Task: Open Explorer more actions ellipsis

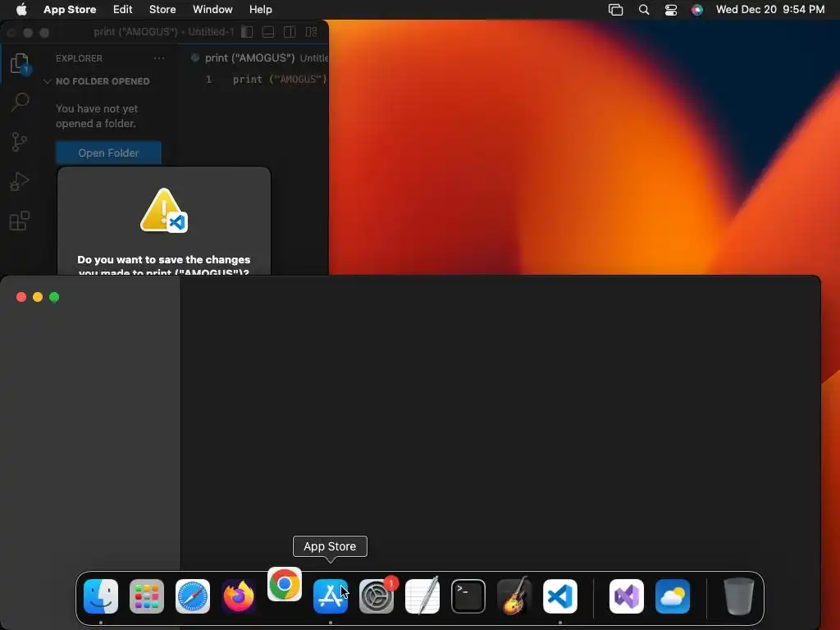Action: [x=159, y=58]
